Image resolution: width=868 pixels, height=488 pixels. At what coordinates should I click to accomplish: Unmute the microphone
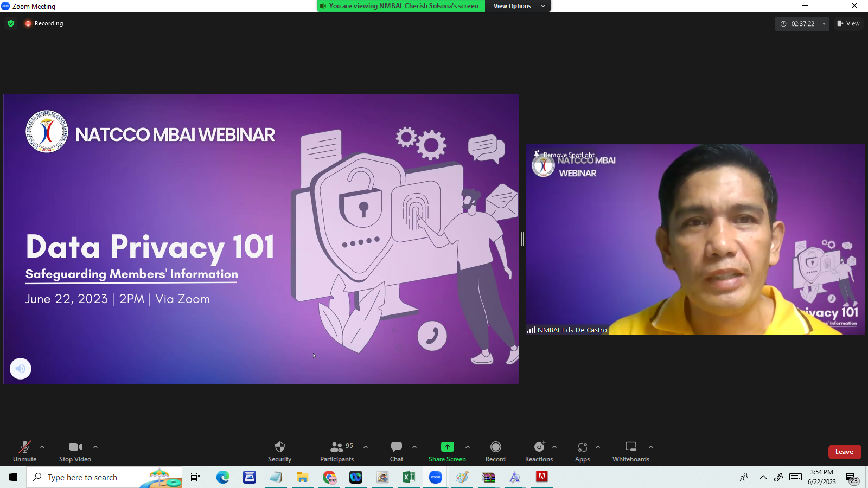(24, 451)
